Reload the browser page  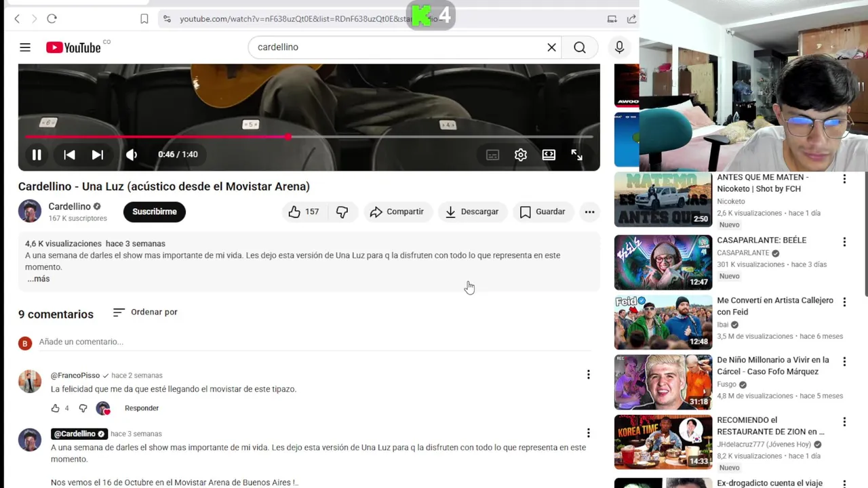click(x=52, y=19)
